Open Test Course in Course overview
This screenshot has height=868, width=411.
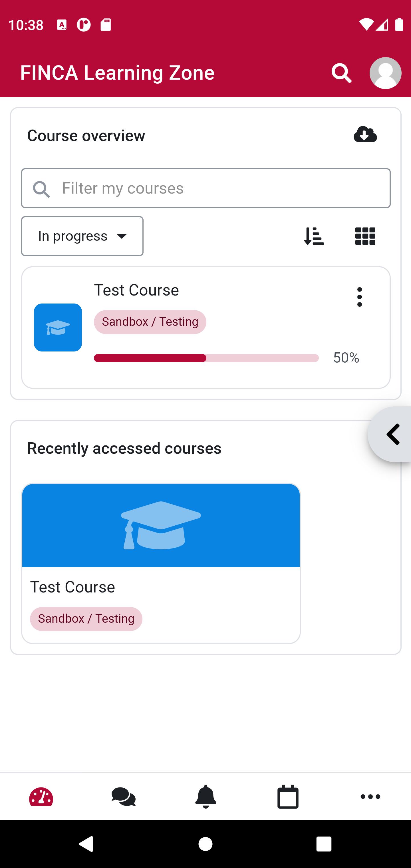(x=136, y=290)
